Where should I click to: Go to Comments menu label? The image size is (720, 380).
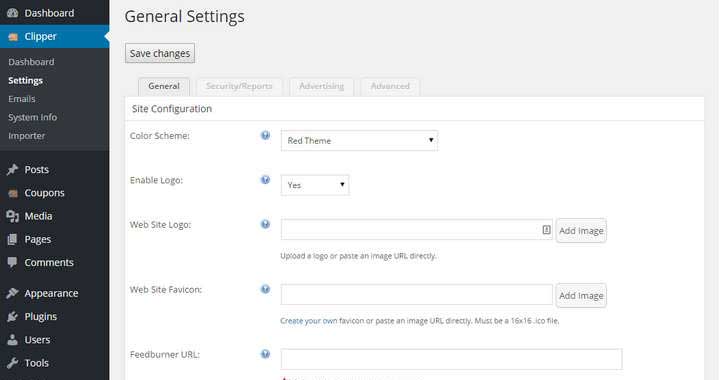tap(49, 263)
